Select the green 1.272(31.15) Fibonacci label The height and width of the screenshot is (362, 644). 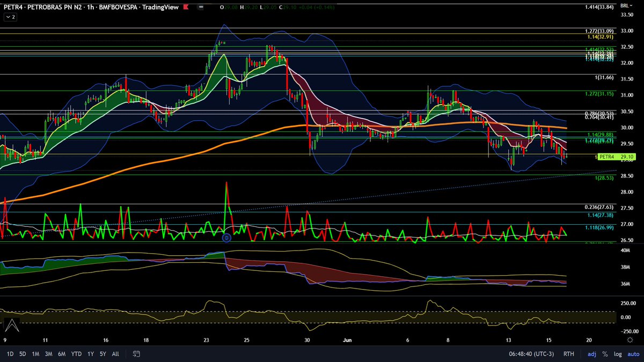[599, 94]
